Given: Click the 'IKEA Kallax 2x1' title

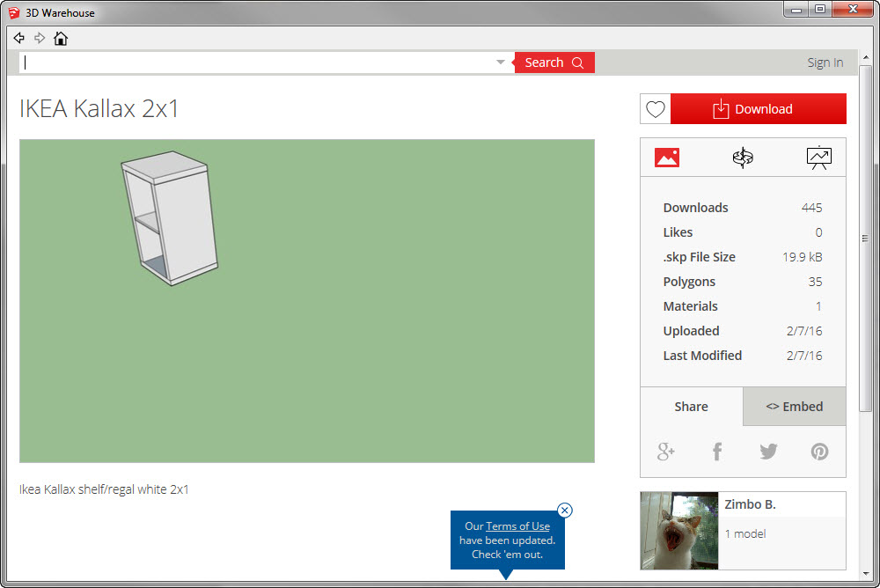Looking at the screenshot, I should 99,108.
